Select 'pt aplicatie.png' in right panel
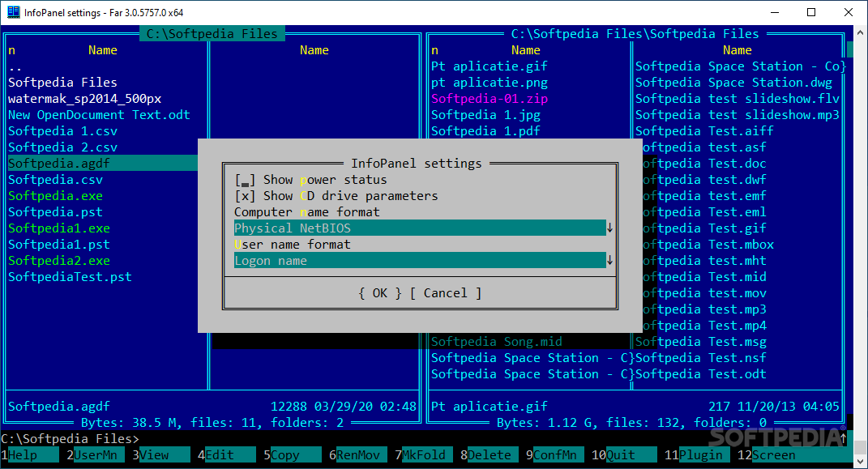Viewport: 868px width, 469px height. coord(489,83)
